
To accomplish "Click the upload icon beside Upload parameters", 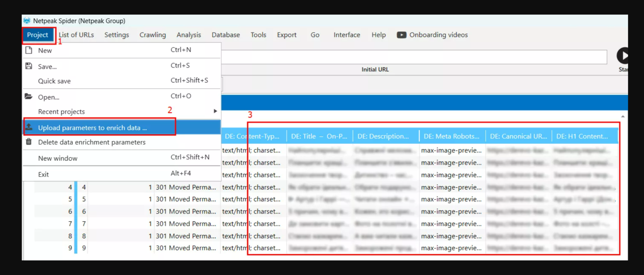I will pos(29,127).
